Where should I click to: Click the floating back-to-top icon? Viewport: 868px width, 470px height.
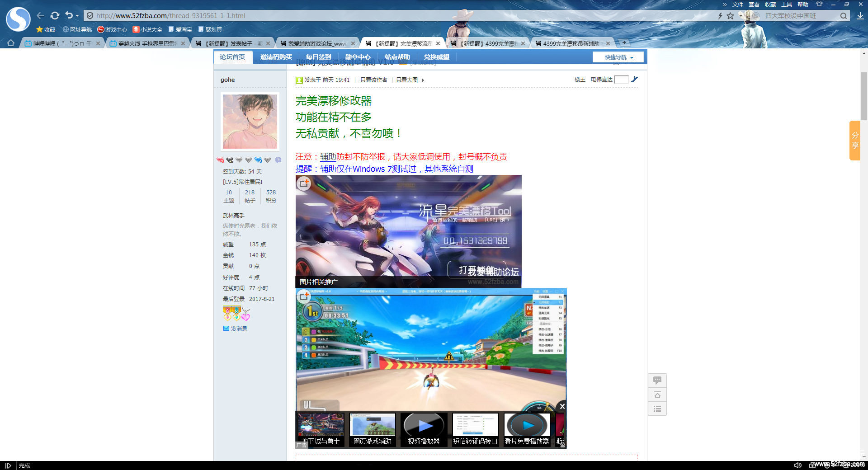(657, 395)
